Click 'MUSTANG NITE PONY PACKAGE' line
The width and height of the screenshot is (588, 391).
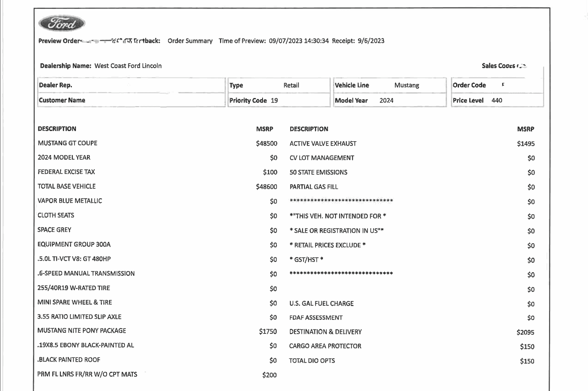point(82,331)
